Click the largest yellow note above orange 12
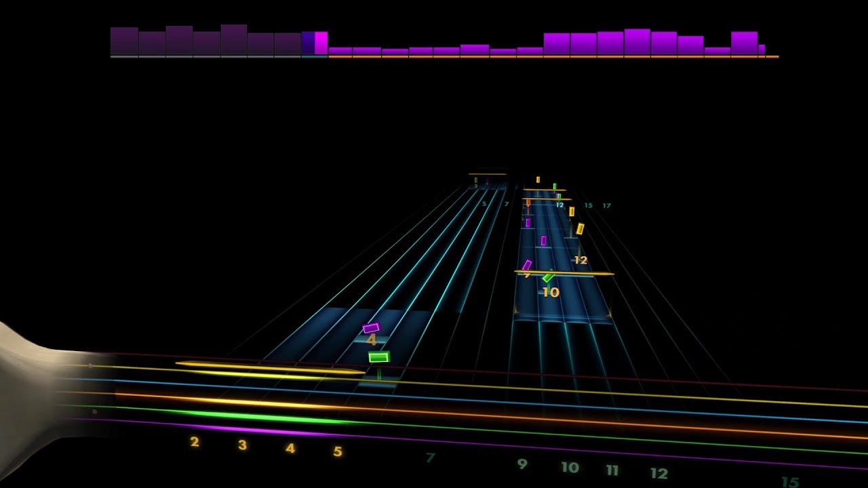The height and width of the screenshot is (488, 868). tap(580, 229)
